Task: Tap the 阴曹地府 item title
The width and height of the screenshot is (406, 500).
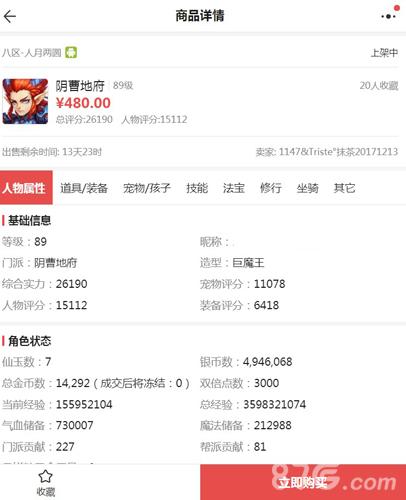Action: [80, 86]
